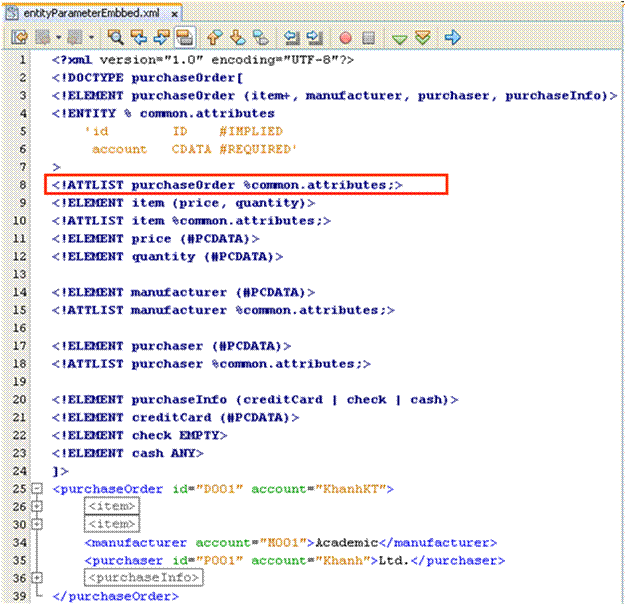Click the "KhanhKT" account value
Viewport: 625px width, 605px height.
point(350,489)
